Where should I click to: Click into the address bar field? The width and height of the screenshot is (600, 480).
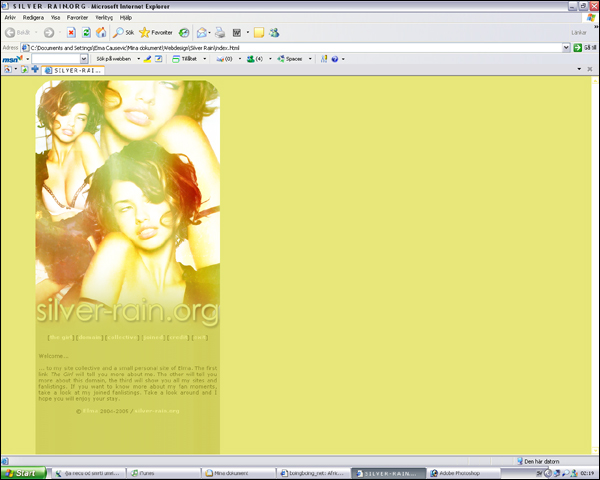tap(295, 48)
